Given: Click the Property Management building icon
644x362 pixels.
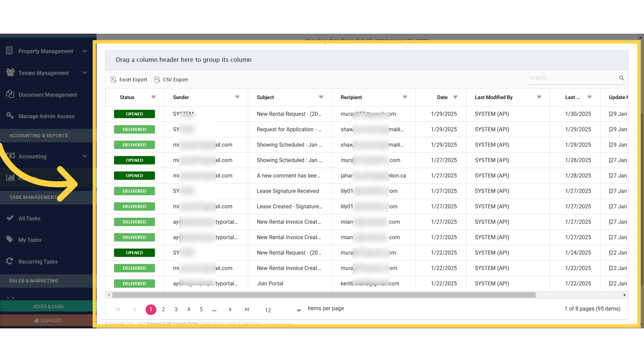Looking at the screenshot, I should pos(10,51).
